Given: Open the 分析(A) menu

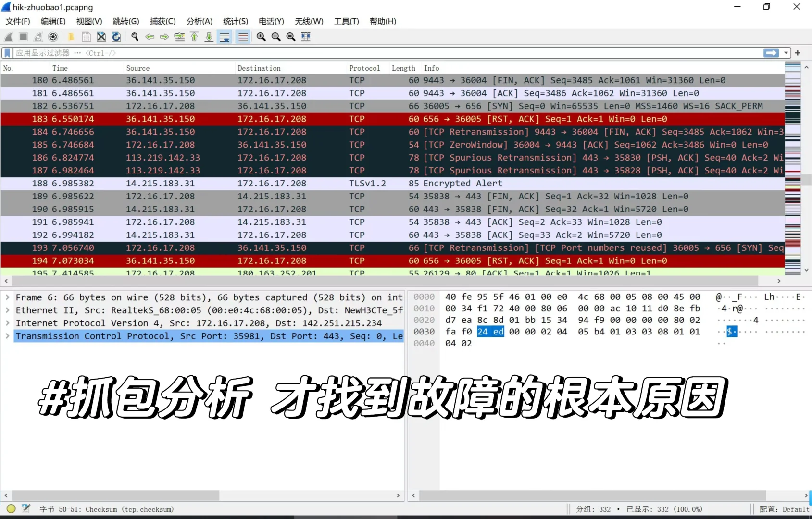Looking at the screenshot, I should [x=199, y=21].
